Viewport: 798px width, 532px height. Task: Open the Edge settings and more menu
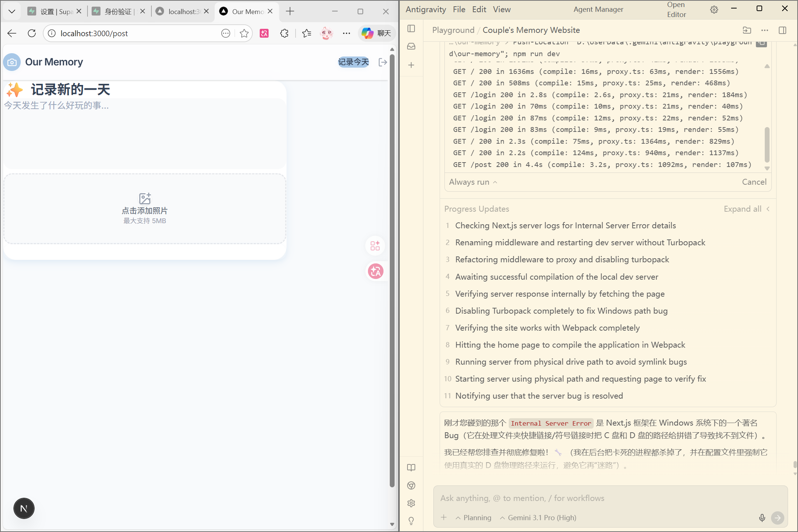(x=346, y=33)
